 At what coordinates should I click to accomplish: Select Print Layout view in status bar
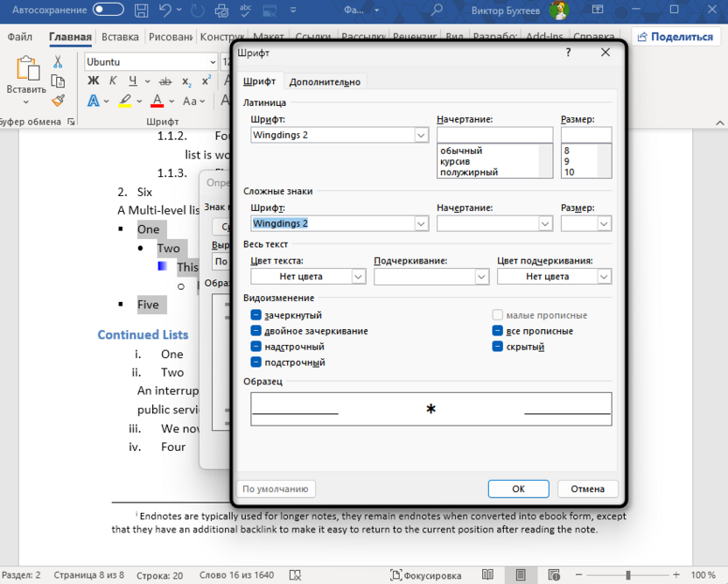point(521,575)
